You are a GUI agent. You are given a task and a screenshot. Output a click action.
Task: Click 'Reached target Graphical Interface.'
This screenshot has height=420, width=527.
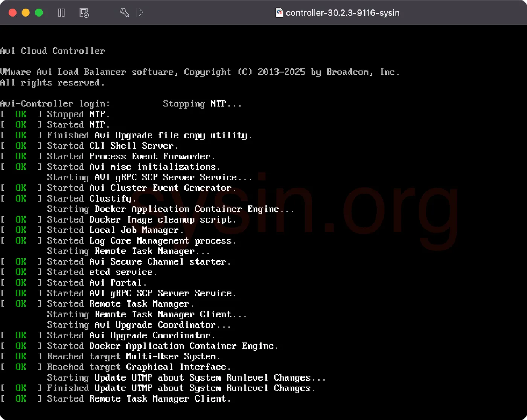coord(139,367)
